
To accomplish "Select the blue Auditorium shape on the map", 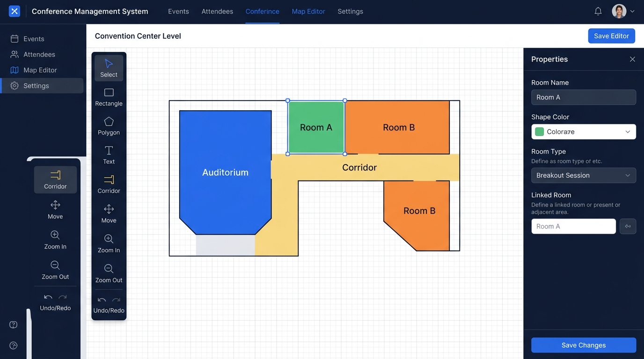I will pos(225,172).
